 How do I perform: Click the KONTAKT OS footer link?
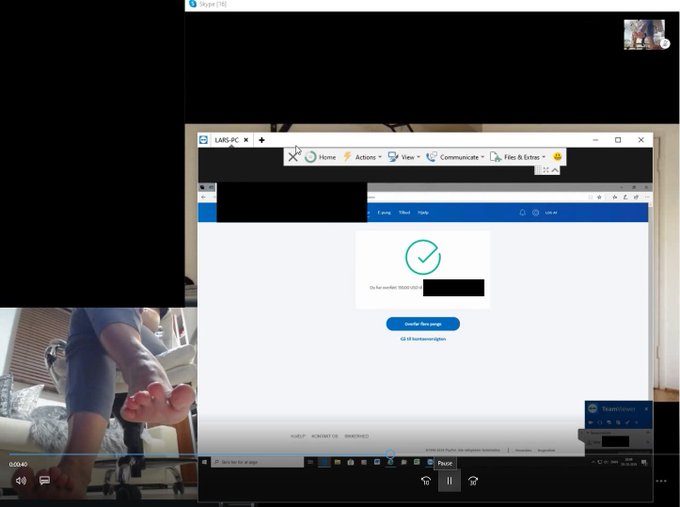325,436
